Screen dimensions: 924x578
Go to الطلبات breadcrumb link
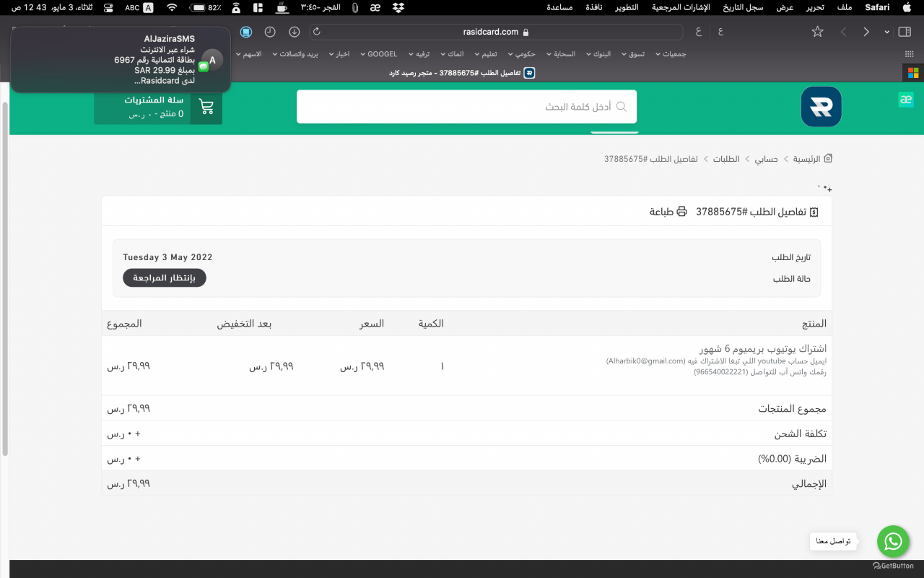coord(726,159)
